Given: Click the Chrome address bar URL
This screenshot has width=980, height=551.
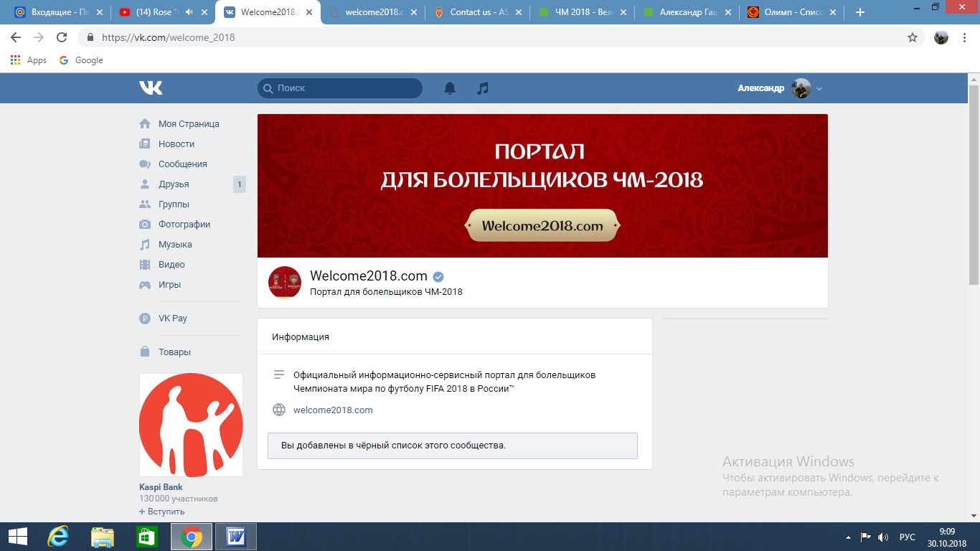Looking at the screenshot, I should [x=169, y=37].
